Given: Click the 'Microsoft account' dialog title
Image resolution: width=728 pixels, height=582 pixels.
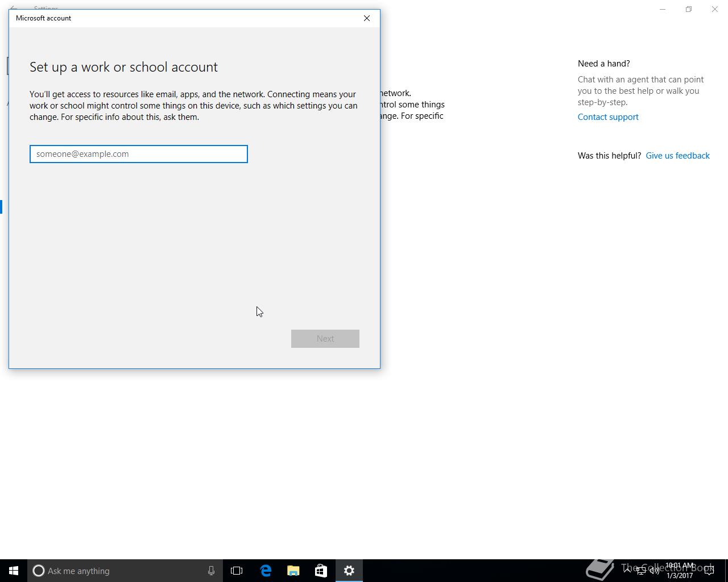Looking at the screenshot, I should coord(43,18).
